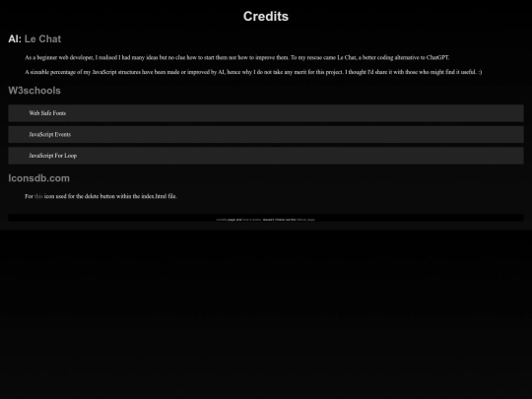532x399 pixels.
Task: Click the 'AI:' label before Le Chat
Action: click(15, 39)
